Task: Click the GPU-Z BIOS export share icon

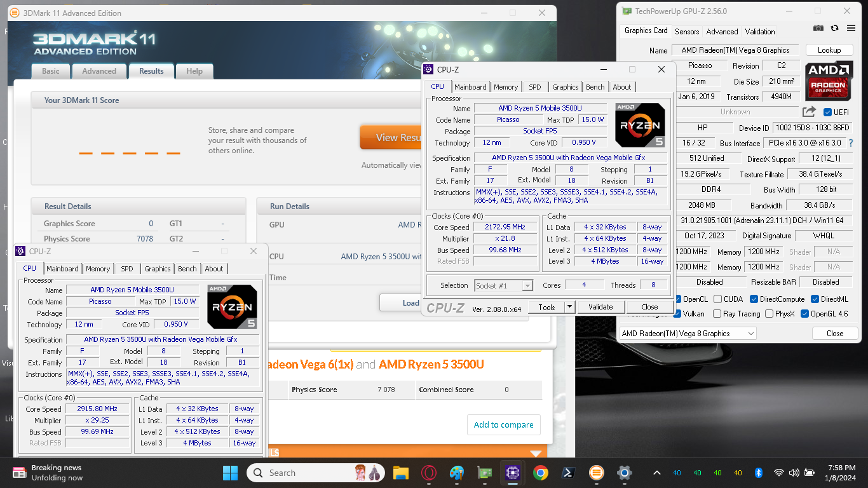Action: tap(809, 112)
